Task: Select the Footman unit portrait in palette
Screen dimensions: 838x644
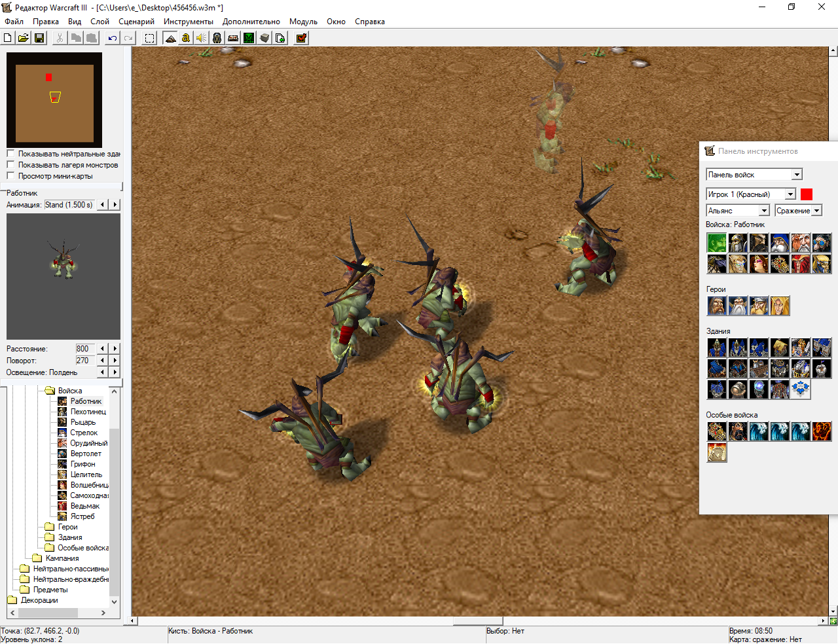Action: [738, 243]
